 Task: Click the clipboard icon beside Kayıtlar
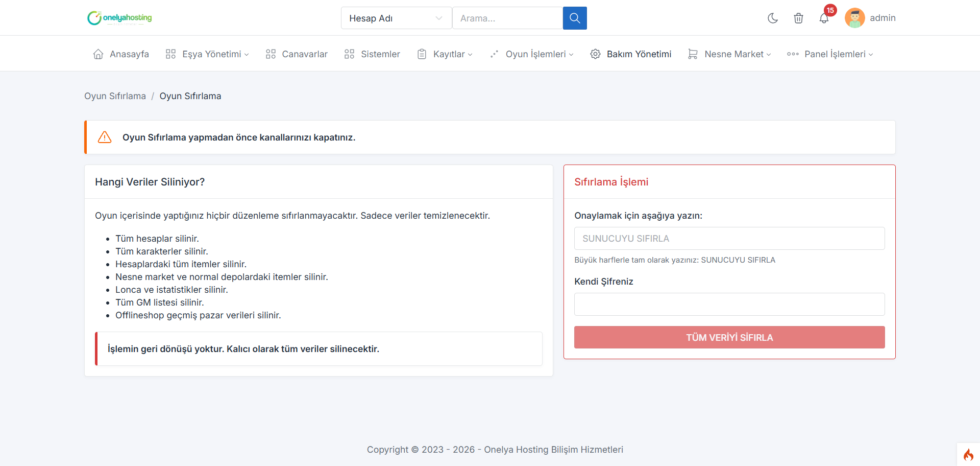(x=422, y=54)
